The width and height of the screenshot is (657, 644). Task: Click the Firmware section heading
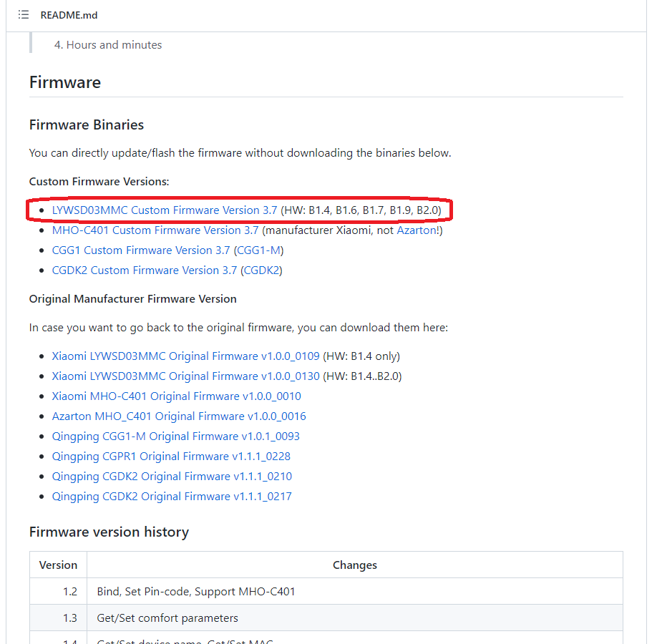click(65, 82)
